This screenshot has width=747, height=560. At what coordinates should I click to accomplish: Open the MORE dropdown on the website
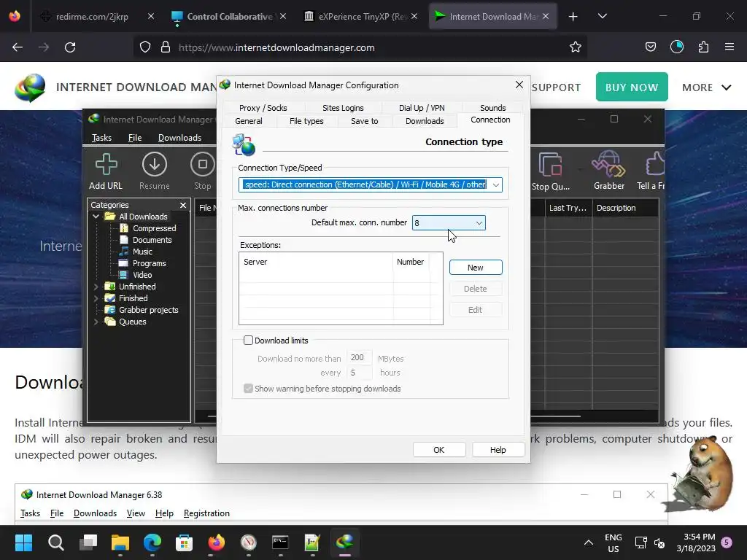(706, 87)
